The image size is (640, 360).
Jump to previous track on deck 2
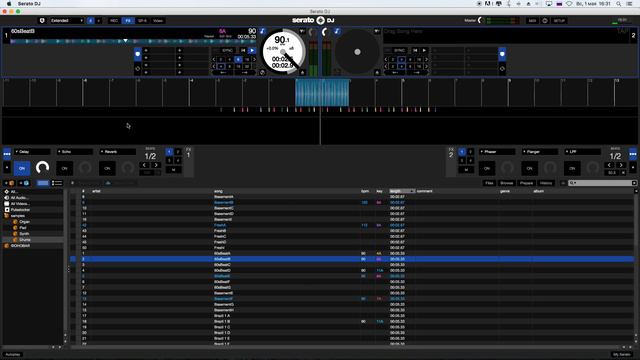pos(415,50)
